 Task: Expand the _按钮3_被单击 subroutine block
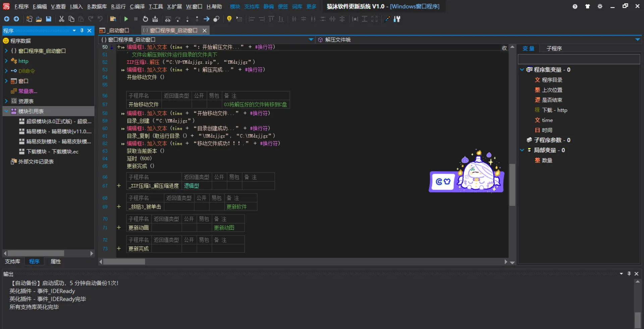pyautogui.click(x=119, y=207)
